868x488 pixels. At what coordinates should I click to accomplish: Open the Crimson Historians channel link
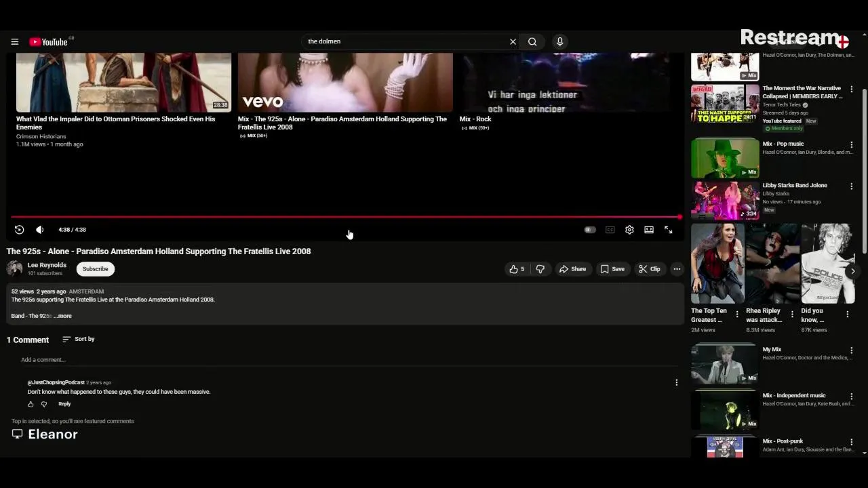41,136
